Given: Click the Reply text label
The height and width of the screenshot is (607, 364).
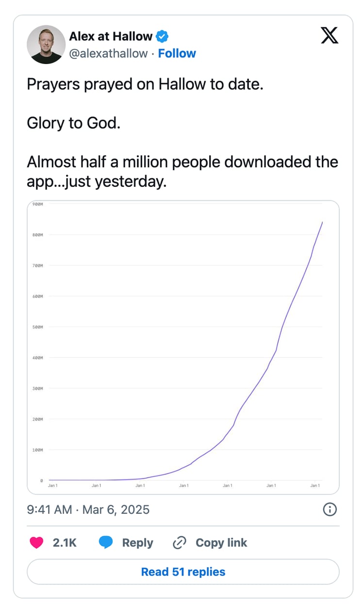Looking at the screenshot, I should (137, 542).
